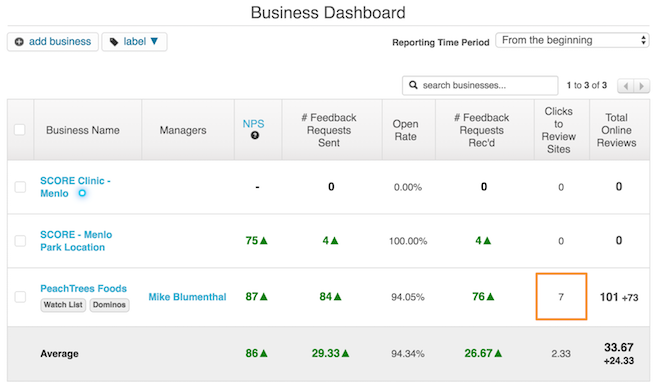
Task: Go to next page arrow
Action: click(x=641, y=86)
